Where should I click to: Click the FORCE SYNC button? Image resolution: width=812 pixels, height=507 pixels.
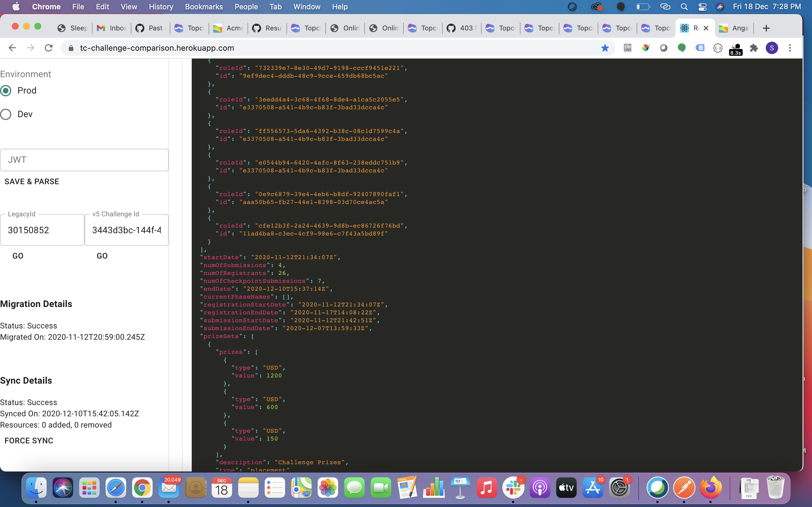pos(29,441)
